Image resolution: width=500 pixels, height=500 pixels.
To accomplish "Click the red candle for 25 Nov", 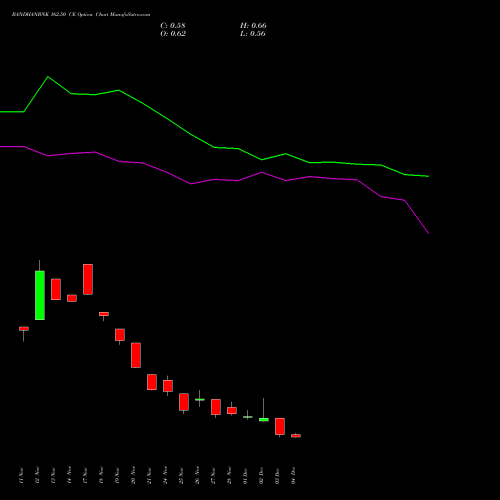I will click(x=184, y=402).
